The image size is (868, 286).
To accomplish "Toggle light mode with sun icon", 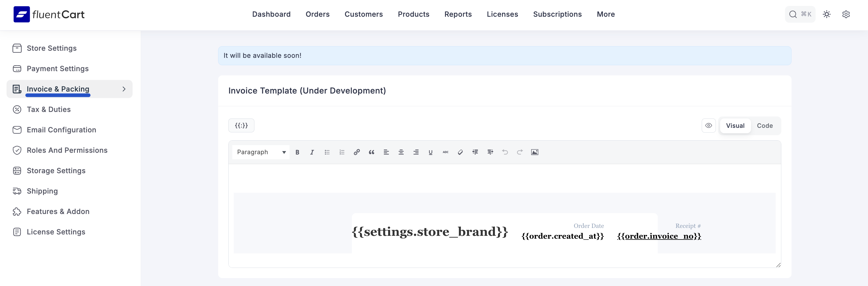I will click(827, 14).
